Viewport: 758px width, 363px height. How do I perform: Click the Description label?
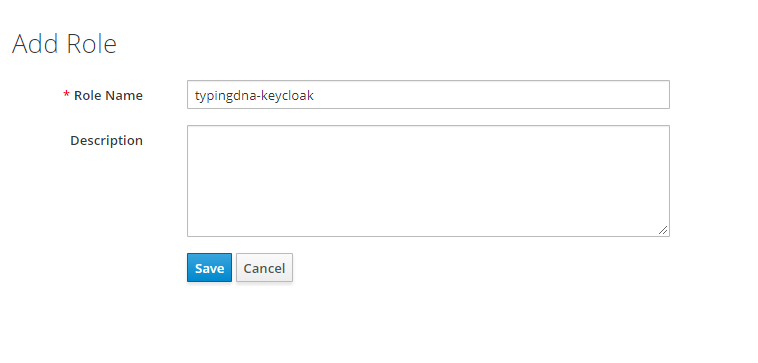click(x=106, y=140)
